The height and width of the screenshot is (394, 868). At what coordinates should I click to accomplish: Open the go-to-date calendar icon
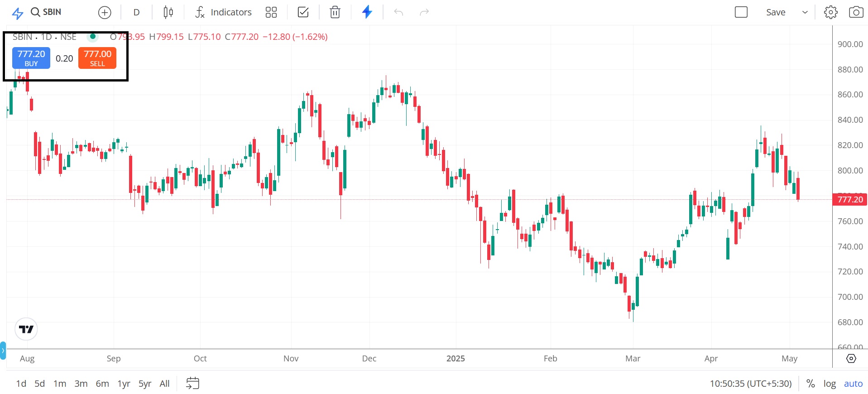(193, 383)
